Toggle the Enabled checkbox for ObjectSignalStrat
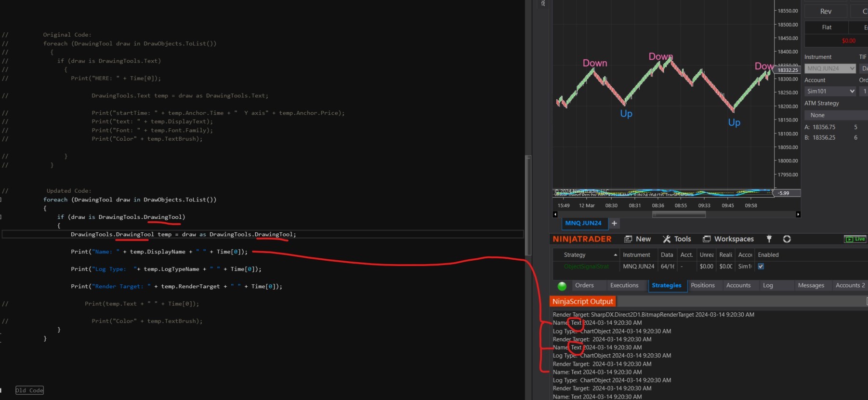Viewport: 868px width, 400px height. click(761, 267)
